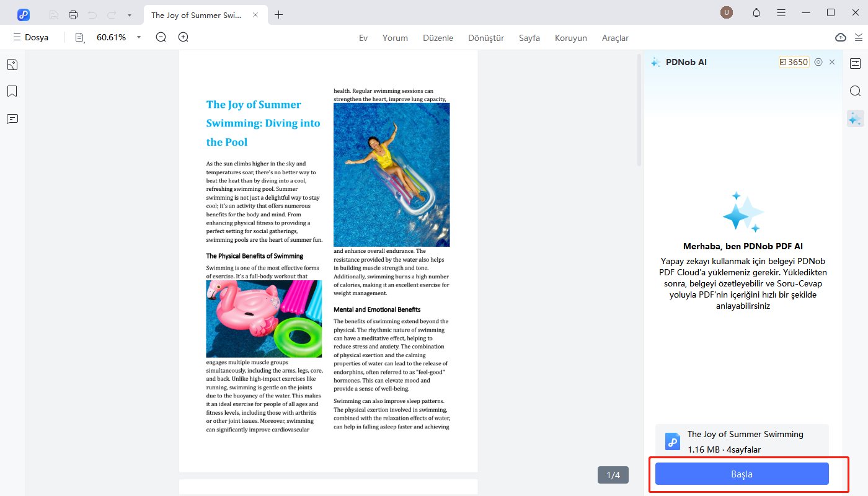Click the cloud upload icon

(841, 37)
